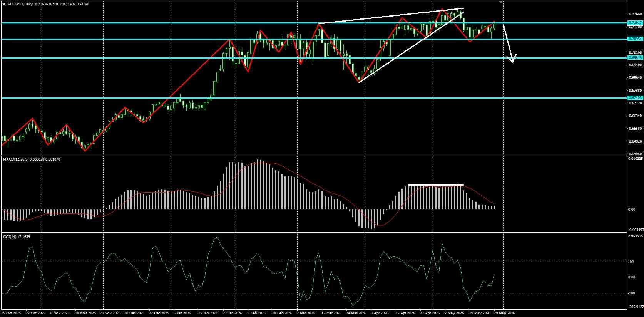Click the 0.64820 price axis value
Image resolution: width=644 pixels, height=317 pixels.
pos(635,141)
